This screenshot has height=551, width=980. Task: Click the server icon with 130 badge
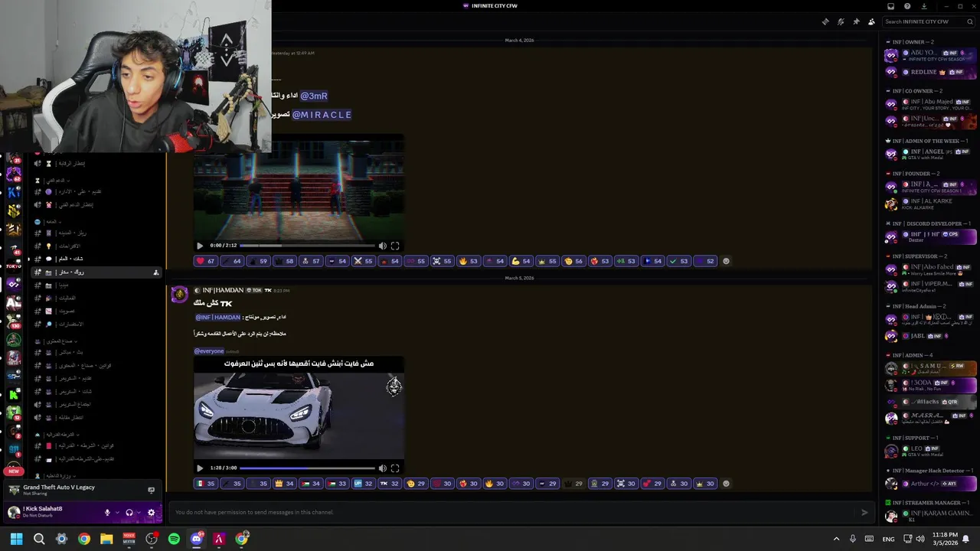point(14,321)
